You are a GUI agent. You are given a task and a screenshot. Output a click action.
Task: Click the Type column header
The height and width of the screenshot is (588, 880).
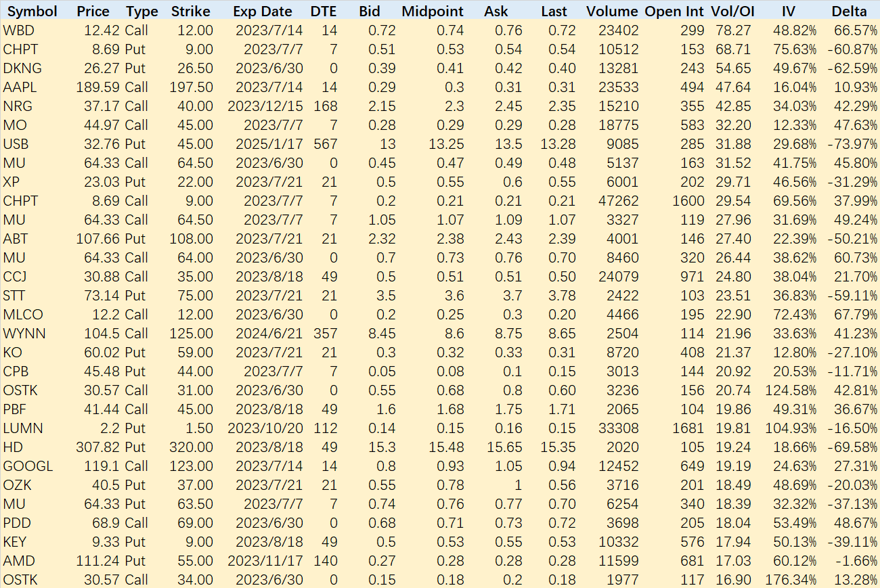point(141,12)
